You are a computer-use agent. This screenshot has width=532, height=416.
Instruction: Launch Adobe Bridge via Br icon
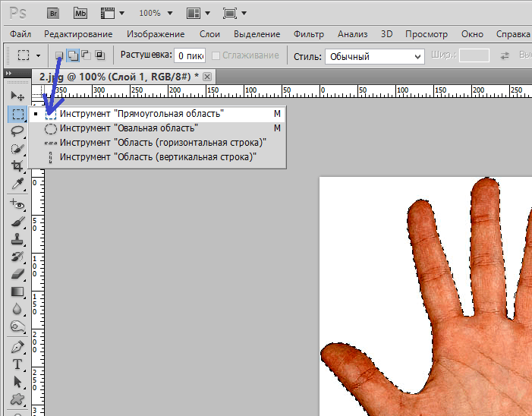click(x=53, y=13)
